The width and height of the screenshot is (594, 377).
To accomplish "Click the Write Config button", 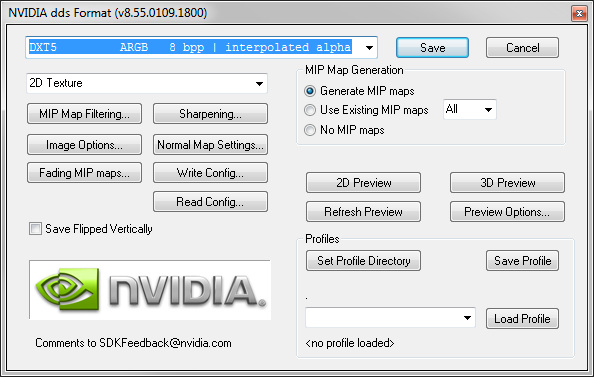I will 210,173.
